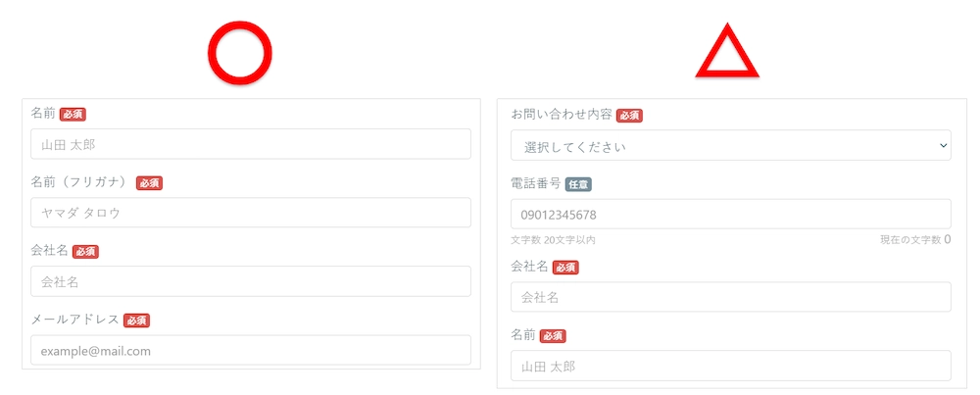
Task: Click the お問い合わせ内容 label
Action: click(x=562, y=115)
